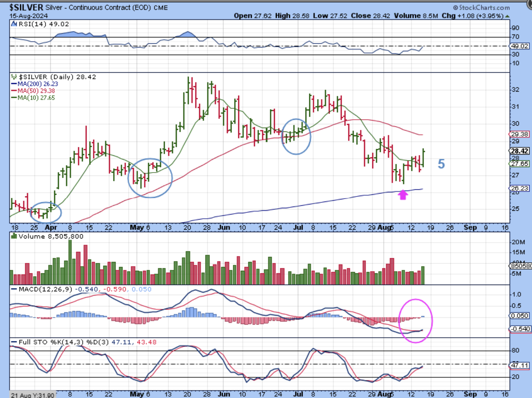Click the green 27.65 price axis tag
This screenshot has height=398, width=532.
tap(519, 164)
